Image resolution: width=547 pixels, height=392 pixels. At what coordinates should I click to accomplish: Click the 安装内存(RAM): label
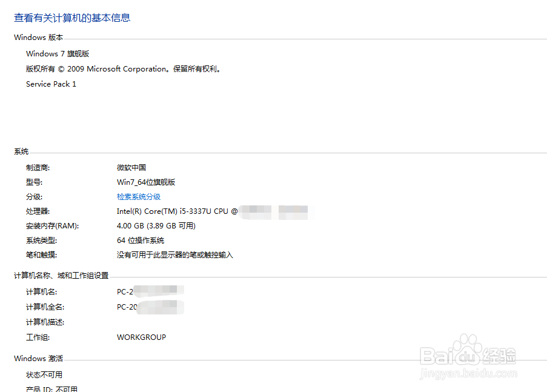(x=52, y=226)
